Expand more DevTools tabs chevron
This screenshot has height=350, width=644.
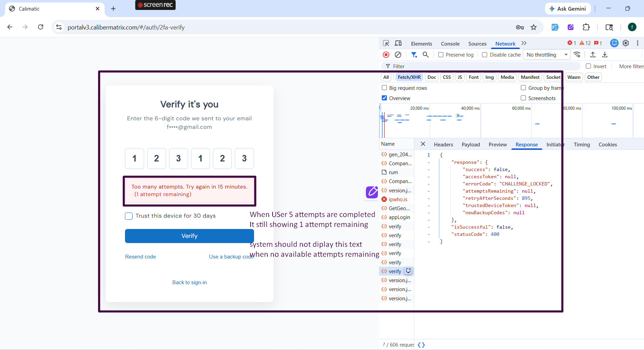tap(524, 43)
